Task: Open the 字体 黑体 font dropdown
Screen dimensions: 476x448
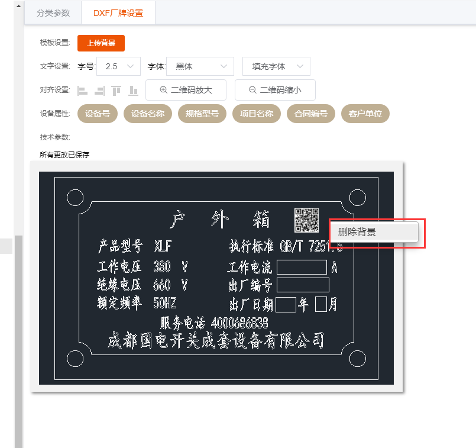Action: [x=200, y=66]
